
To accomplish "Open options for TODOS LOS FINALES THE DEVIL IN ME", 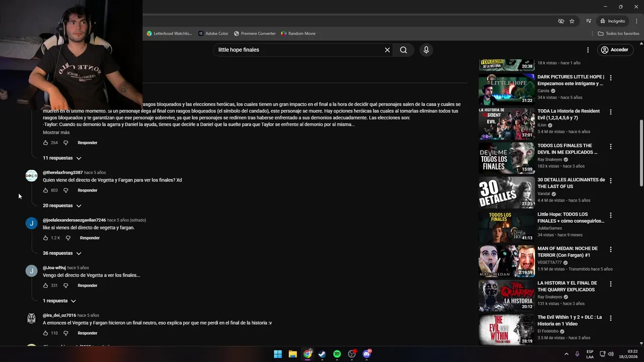I will click(x=611, y=147).
